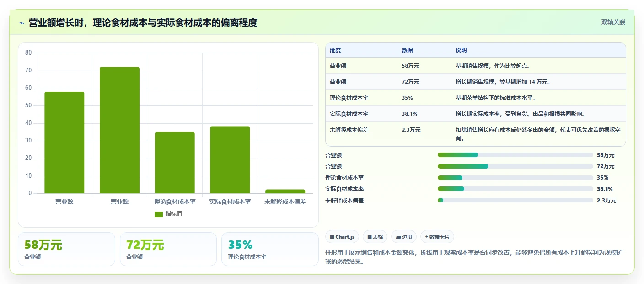The width and height of the screenshot is (644, 284).
Task: Select the 实际食材成本率 bar in the chart
Action: [230, 160]
